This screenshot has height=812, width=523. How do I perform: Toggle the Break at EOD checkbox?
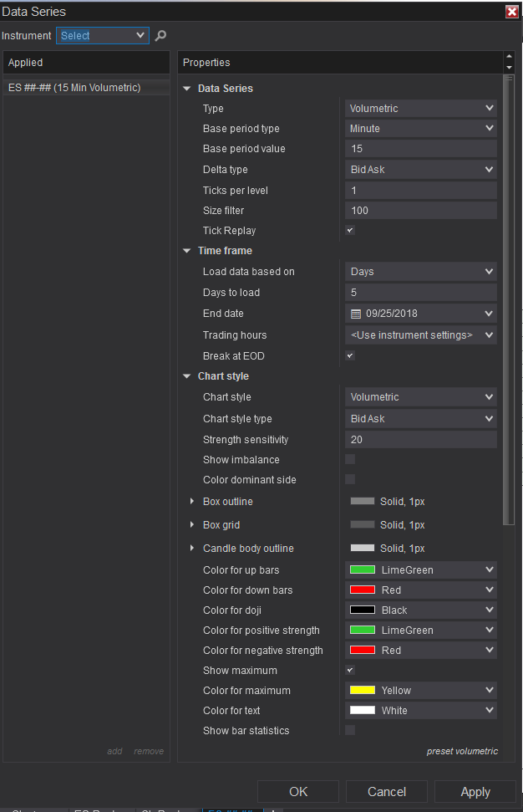click(x=350, y=356)
